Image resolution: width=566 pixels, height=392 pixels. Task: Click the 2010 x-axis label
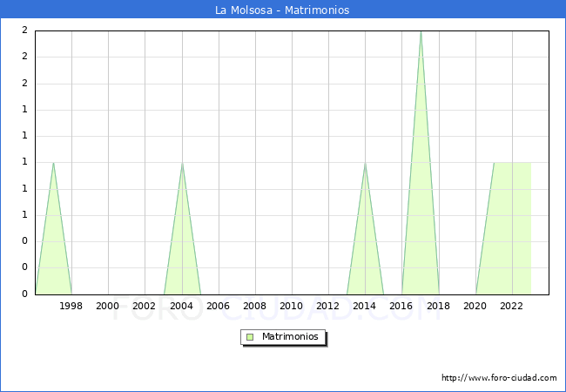(292, 306)
